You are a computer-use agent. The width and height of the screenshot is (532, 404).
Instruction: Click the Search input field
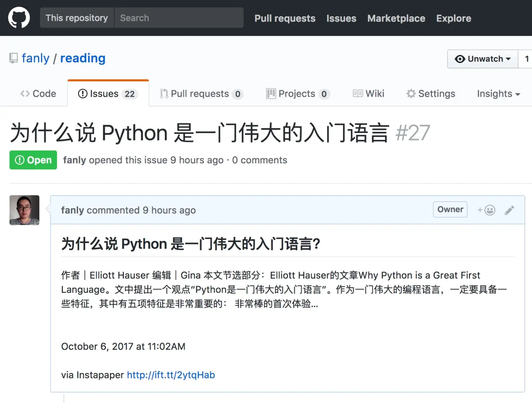pyautogui.click(x=179, y=18)
